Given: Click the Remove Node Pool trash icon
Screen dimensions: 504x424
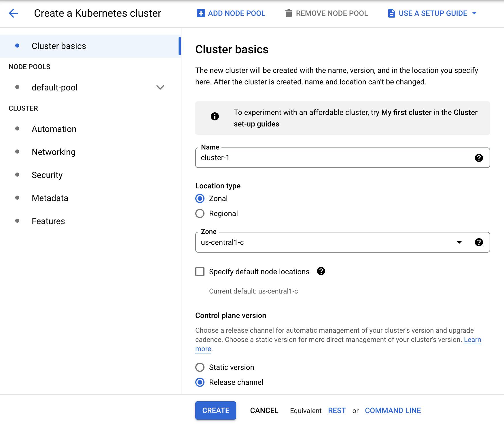Looking at the screenshot, I should coord(289,13).
